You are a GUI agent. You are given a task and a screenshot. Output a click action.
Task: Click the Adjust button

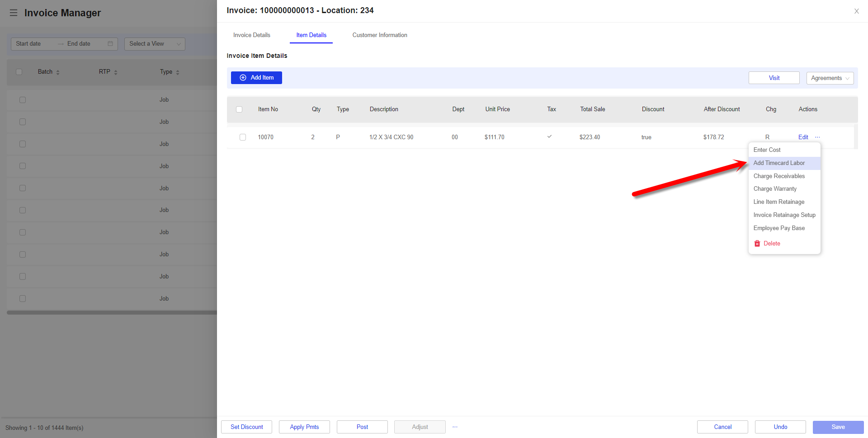point(420,427)
